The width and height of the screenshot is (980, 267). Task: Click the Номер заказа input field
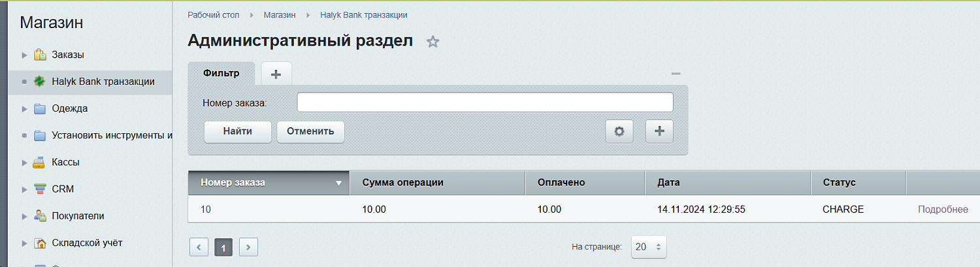pyautogui.click(x=485, y=102)
